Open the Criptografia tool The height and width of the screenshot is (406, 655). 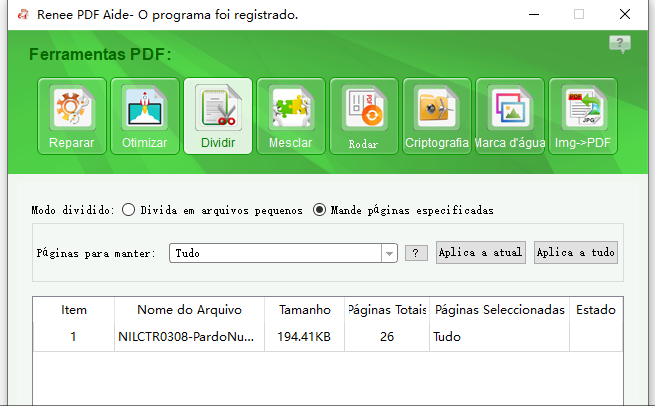click(x=437, y=116)
